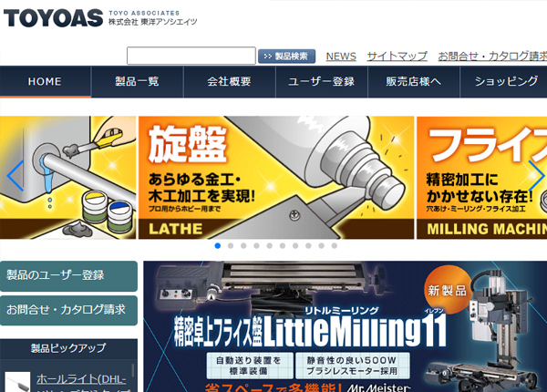Select the third carousel dot
This screenshot has height=392, width=547.
coord(243,246)
